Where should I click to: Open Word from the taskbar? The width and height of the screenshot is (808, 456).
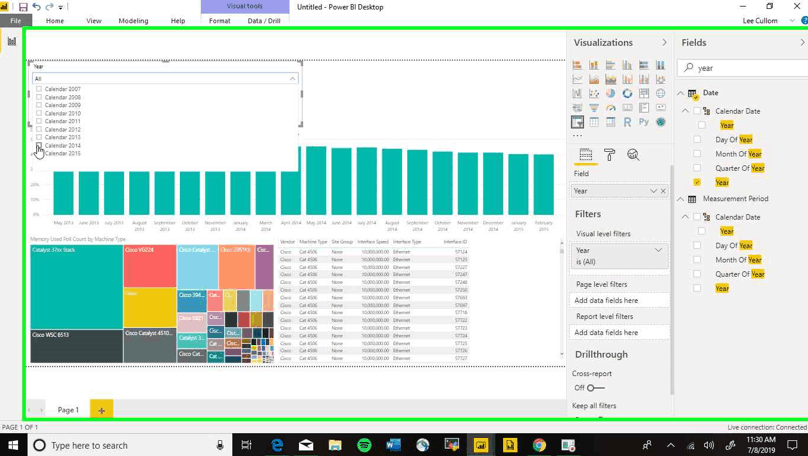click(x=394, y=445)
